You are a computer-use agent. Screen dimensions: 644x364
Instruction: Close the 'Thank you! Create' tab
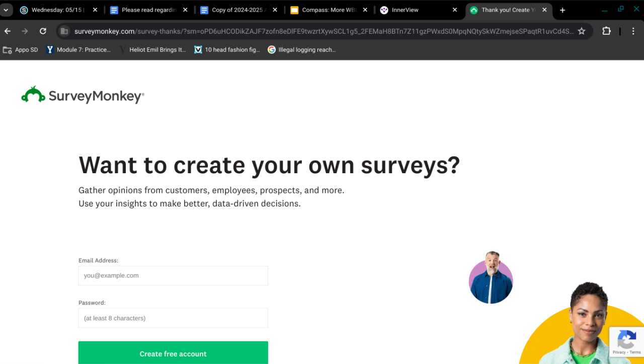544,10
